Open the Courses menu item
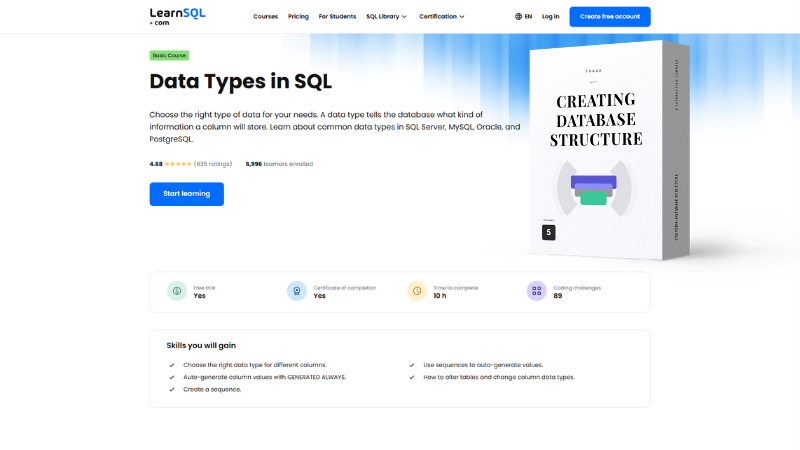Screen dimensions: 800x450 pos(265,16)
